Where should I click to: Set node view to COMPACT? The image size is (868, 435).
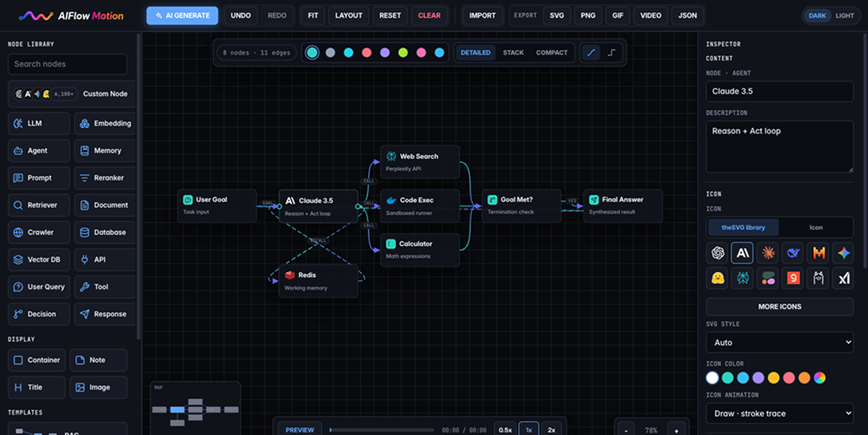(552, 52)
